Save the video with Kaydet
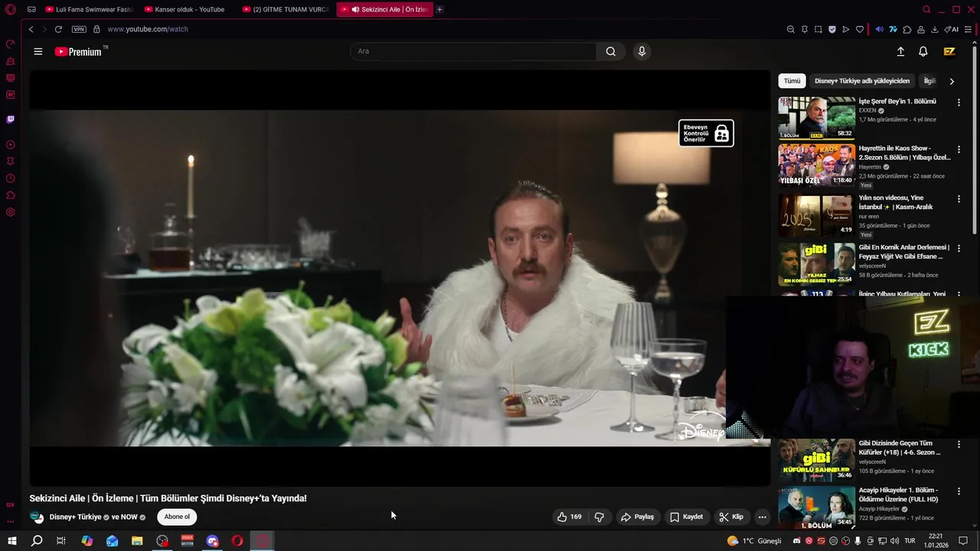The image size is (980, 551). tap(686, 517)
